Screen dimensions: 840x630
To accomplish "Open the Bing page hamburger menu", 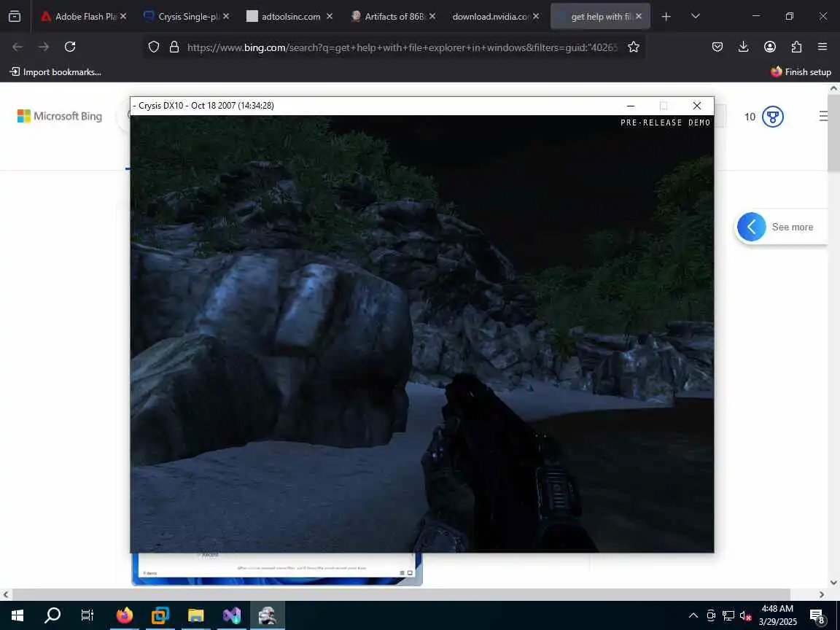I will coord(823,116).
